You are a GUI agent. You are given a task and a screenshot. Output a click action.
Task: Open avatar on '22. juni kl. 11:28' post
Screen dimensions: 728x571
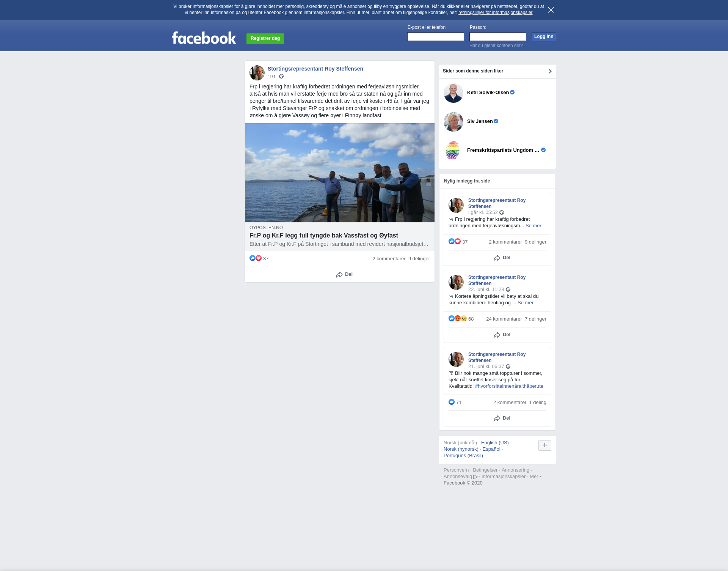[x=456, y=282]
